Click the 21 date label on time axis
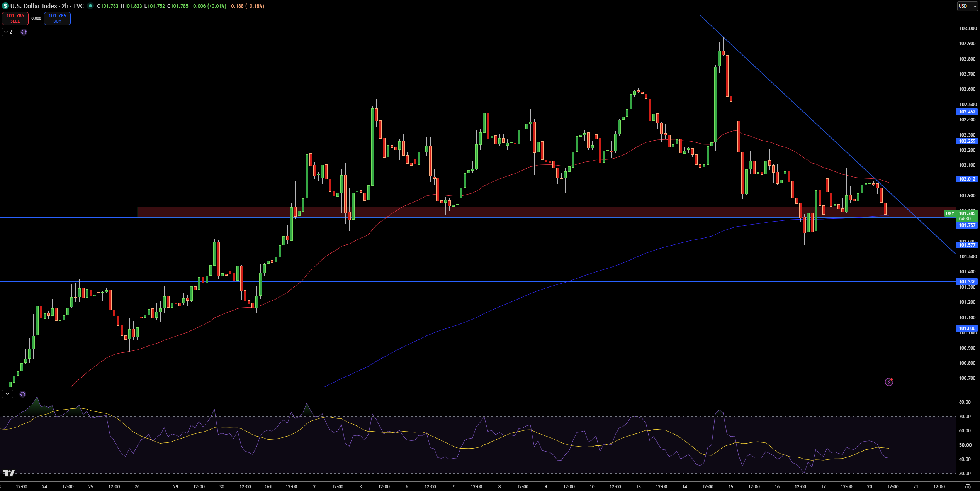This screenshot has height=491, width=980. pos(915,487)
